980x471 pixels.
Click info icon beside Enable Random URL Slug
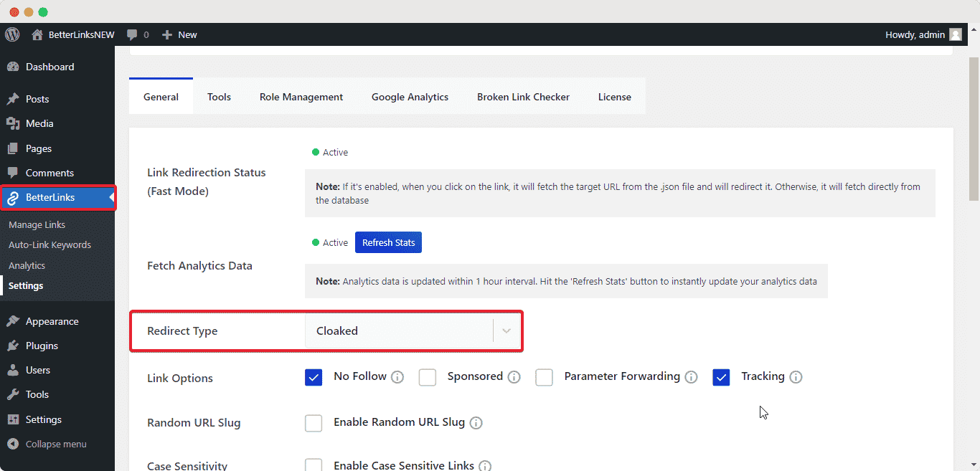(x=476, y=423)
